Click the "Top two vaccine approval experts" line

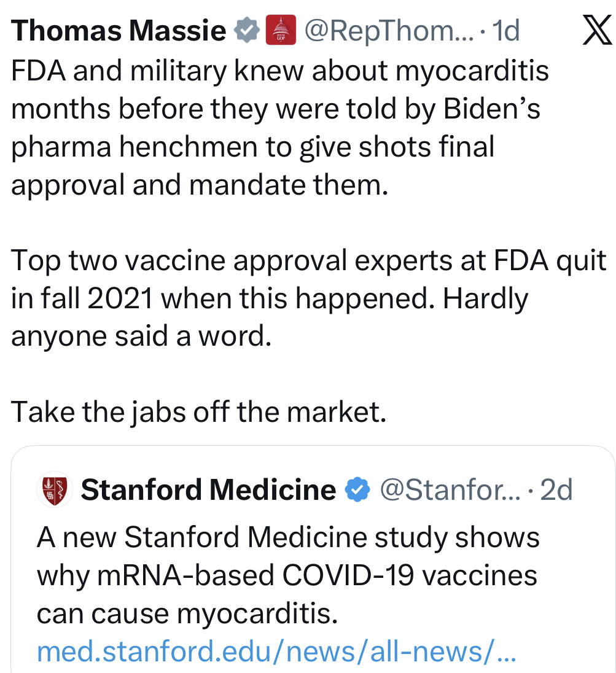pos(308,261)
